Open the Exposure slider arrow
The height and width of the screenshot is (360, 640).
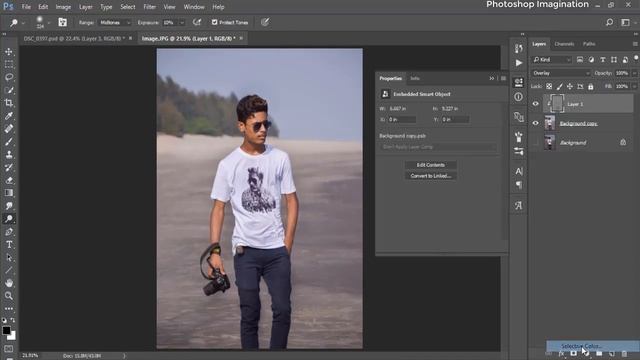[182, 23]
